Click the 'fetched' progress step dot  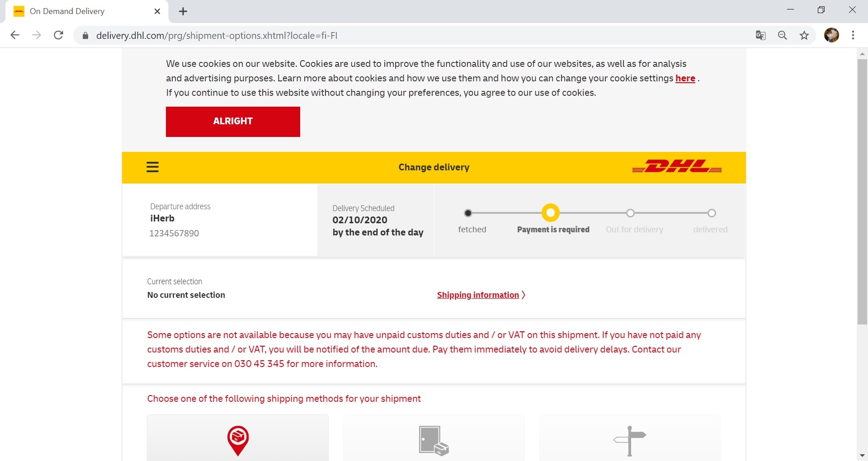coord(468,213)
